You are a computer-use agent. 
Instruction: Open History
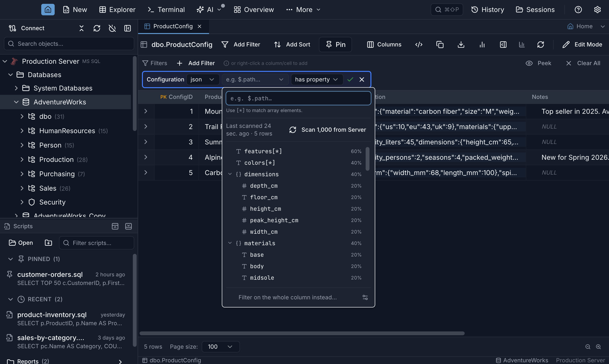(x=487, y=10)
